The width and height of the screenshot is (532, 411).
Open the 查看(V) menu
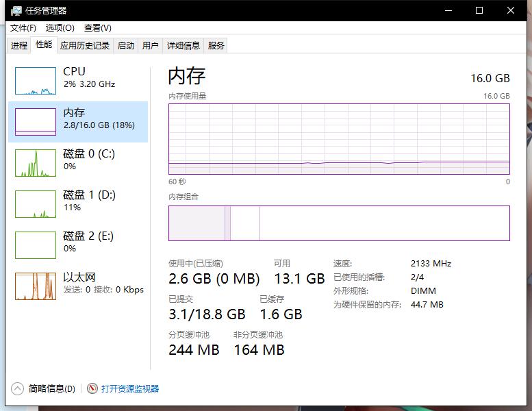pos(97,28)
